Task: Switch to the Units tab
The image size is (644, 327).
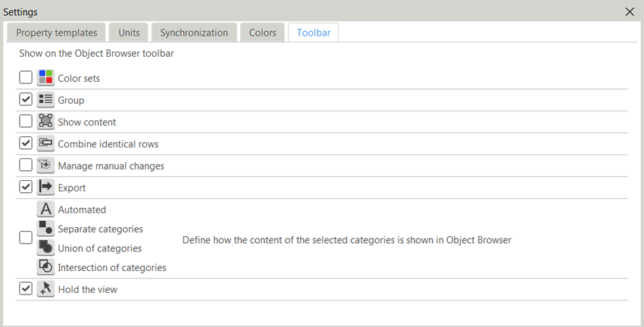Action: click(x=129, y=33)
